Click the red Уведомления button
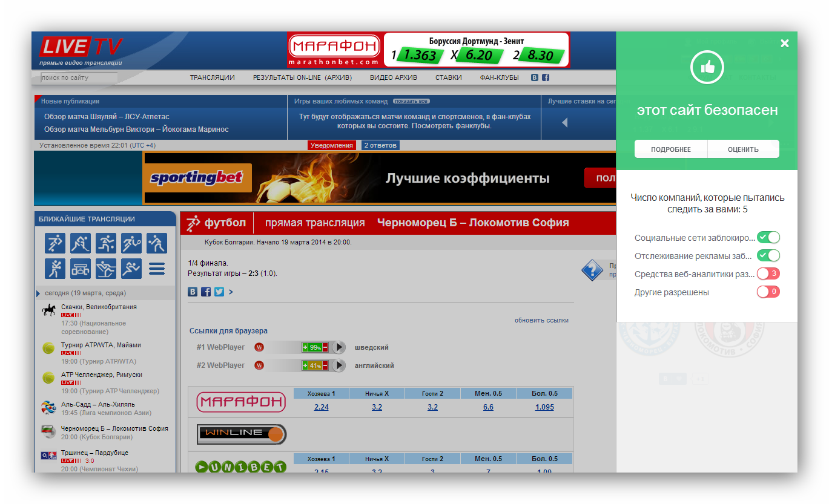The width and height of the screenshot is (829, 504). (x=331, y=145)
